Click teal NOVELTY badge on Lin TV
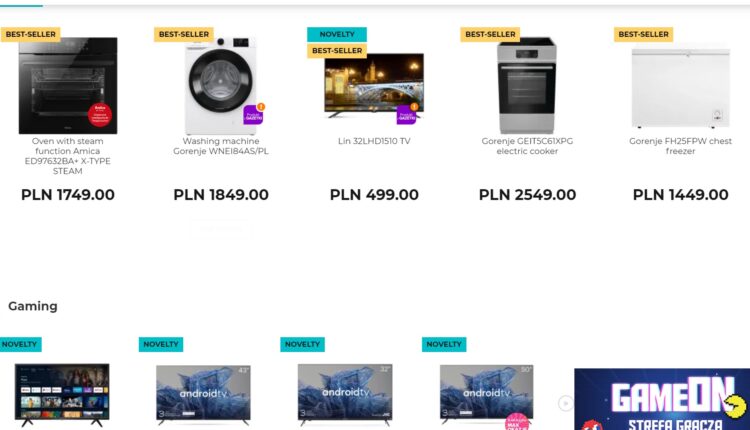 point(337,34)
